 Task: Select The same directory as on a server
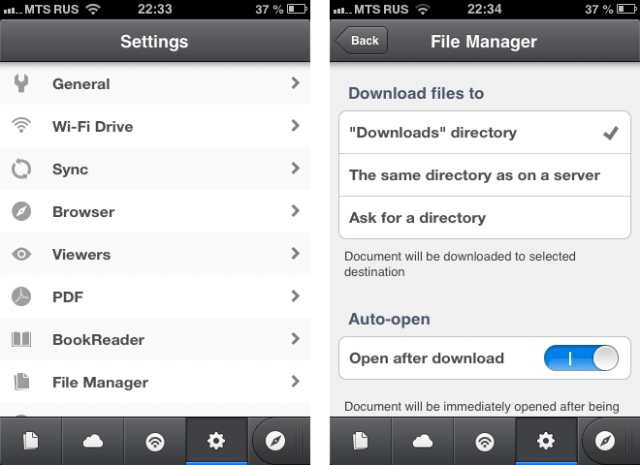[x=484, y=175]
